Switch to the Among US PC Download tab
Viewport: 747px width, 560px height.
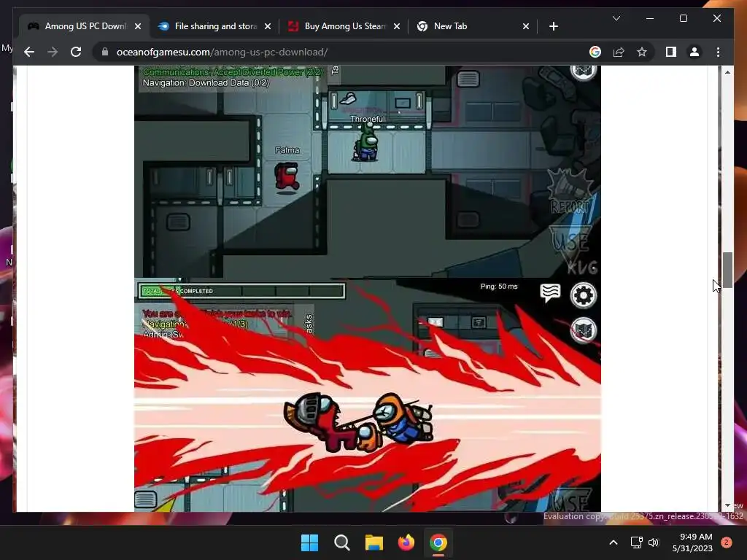tap(83, 27)
